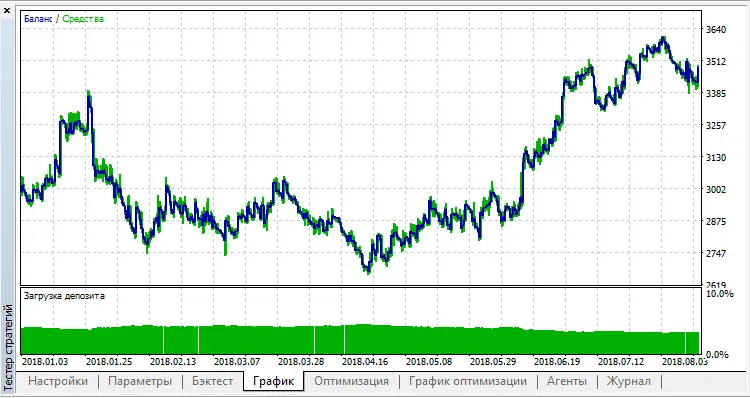Image resolution: width=750 pixels, height=398 pixels.
Task: Close the Strategy Tester panel
Action: coord(7,11)
